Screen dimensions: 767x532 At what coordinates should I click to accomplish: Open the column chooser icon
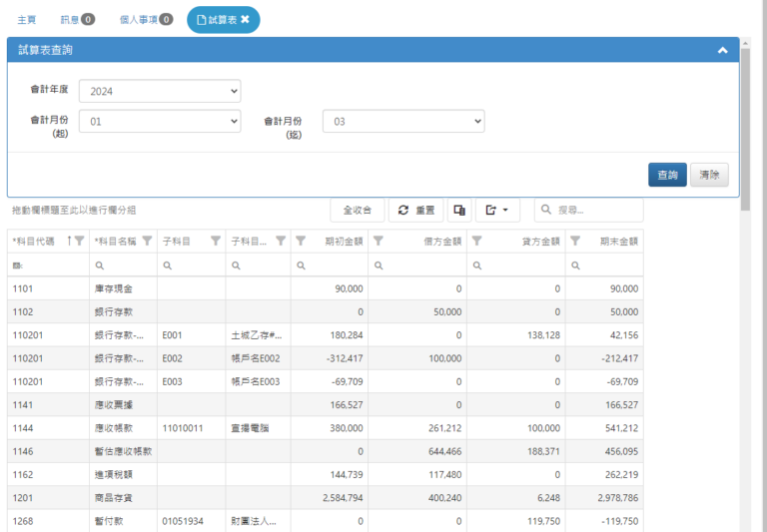pos(459,210)
